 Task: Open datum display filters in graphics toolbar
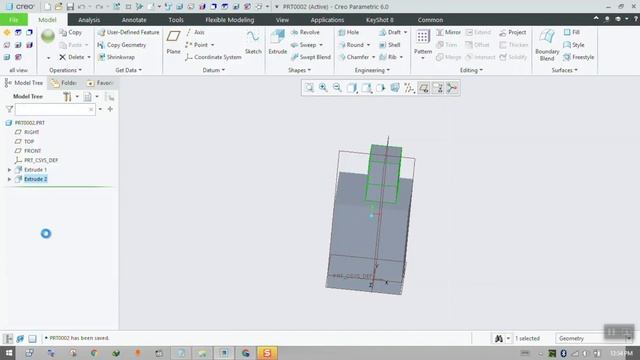pos(409,88)
